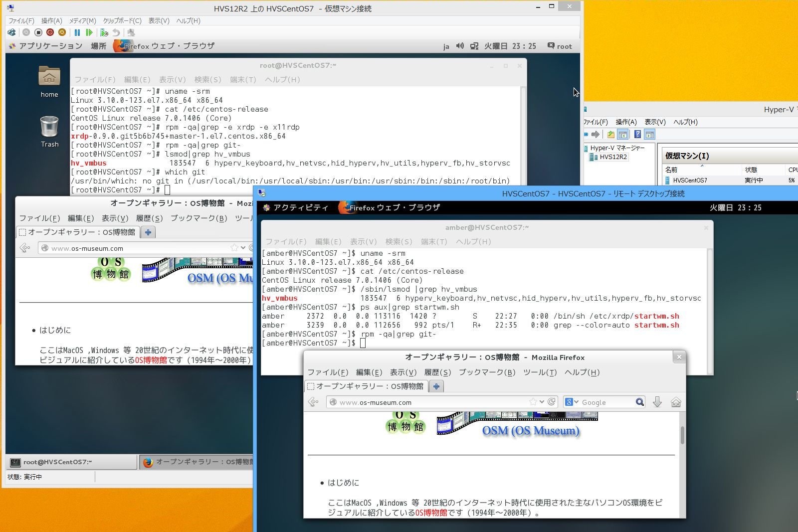Click blue help question-mark icon in Hyper-V Manager

coord(637,134)
